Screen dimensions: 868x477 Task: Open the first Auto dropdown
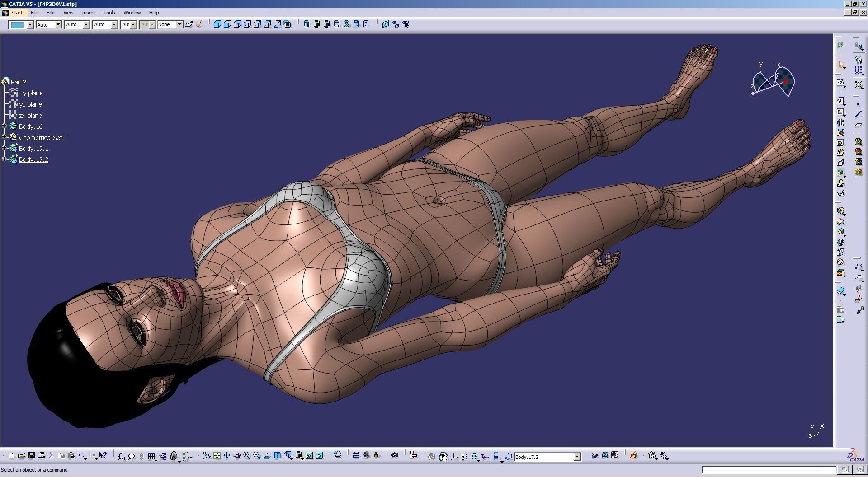coord(58,25)
